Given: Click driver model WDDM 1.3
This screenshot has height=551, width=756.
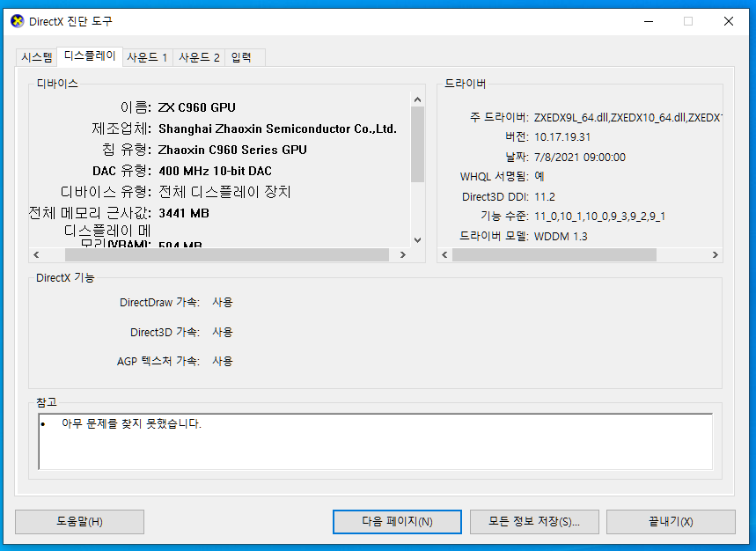Looking at the screenshot, I should pyautogui.click(x=561, y=236).
